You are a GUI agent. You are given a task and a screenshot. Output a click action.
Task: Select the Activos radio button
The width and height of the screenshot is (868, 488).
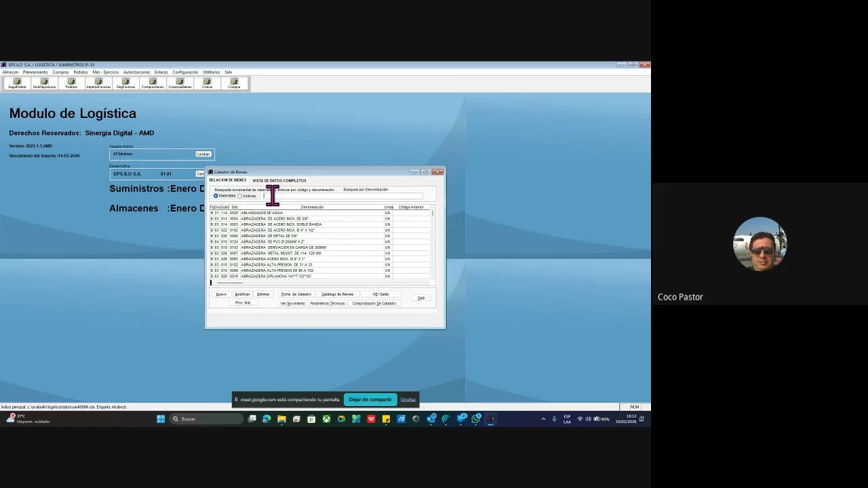coord(240,196)
